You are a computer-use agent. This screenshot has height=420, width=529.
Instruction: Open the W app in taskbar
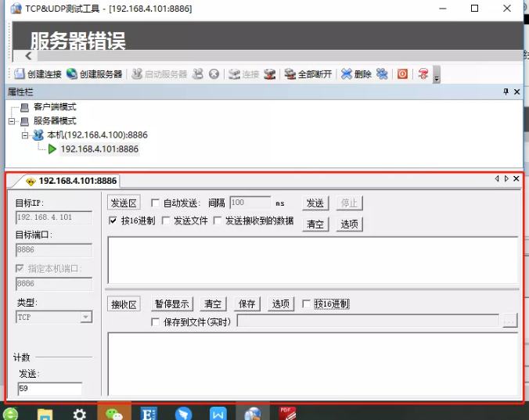coord(218,414)
